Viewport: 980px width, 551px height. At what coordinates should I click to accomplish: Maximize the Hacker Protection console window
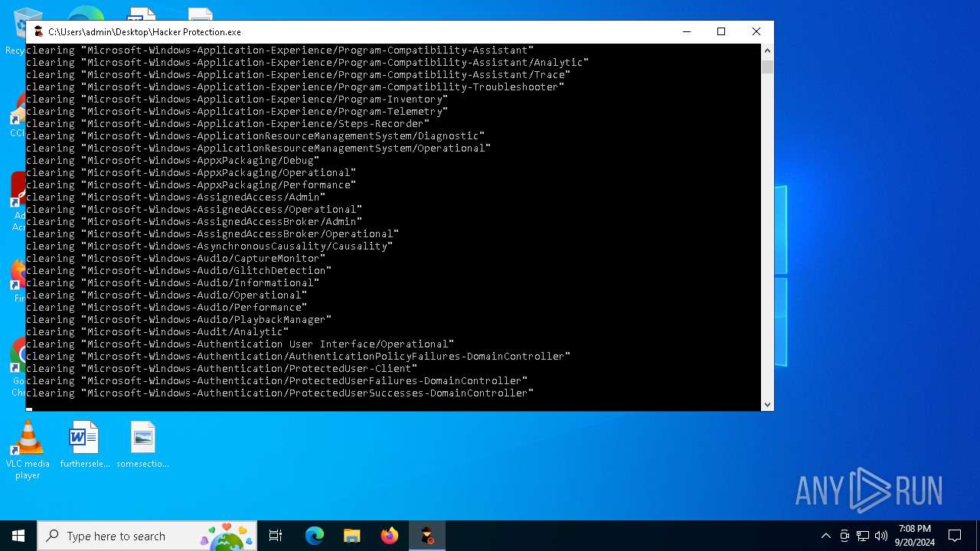[720, 31]
